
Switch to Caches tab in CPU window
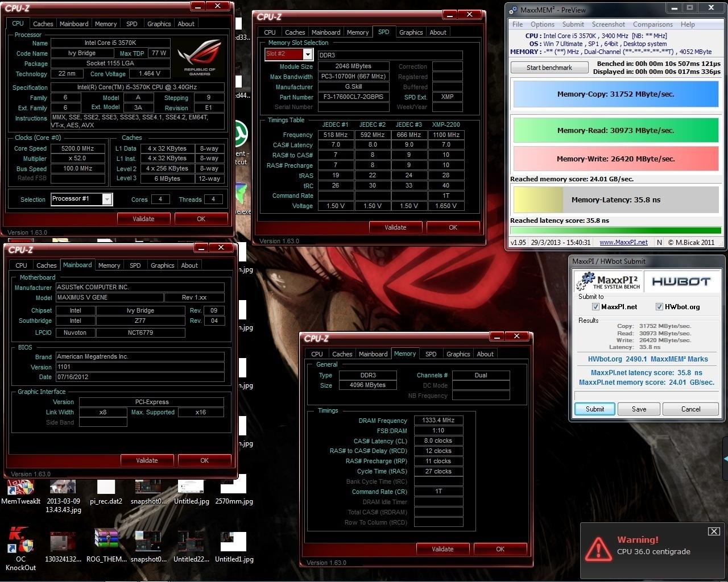pyautogui.click(x=43, y=24)
